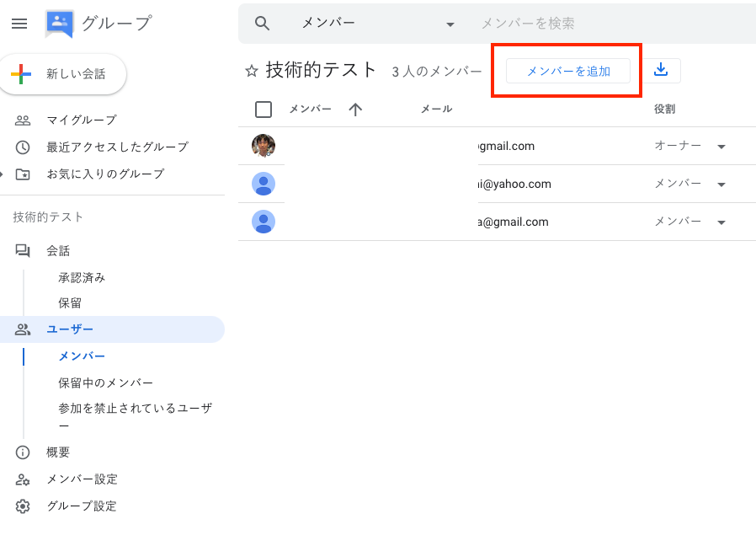
Task: Click the 役割 column header
Action: click(x=664, y=110)
